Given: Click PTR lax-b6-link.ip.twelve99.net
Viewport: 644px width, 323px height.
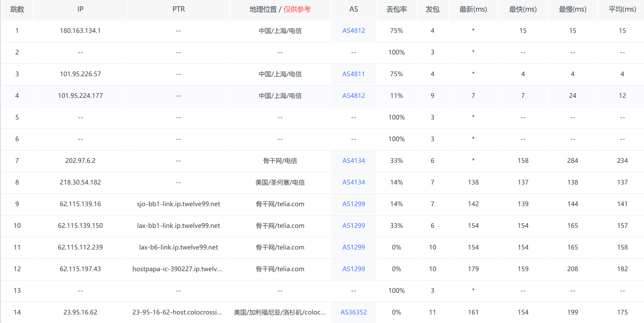Looking at the screenshot, I should [178, 247].
